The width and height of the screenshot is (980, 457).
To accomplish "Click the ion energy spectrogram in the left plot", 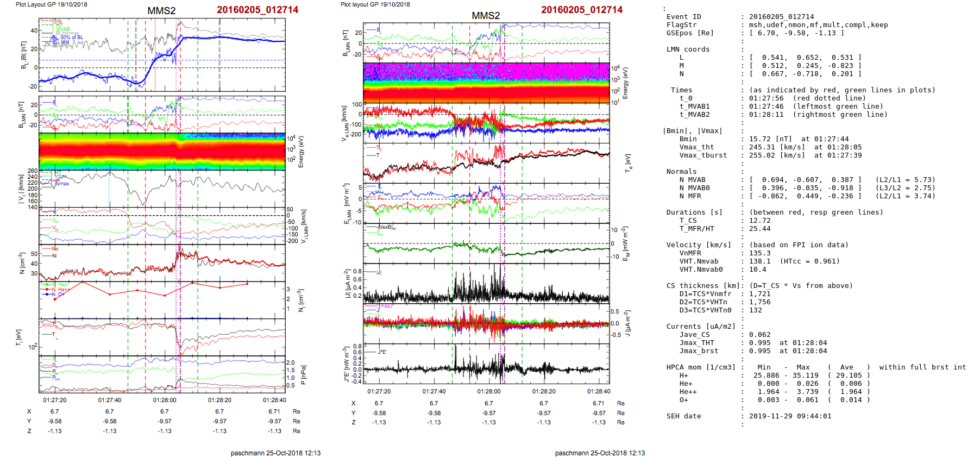I will click(162, 151).
